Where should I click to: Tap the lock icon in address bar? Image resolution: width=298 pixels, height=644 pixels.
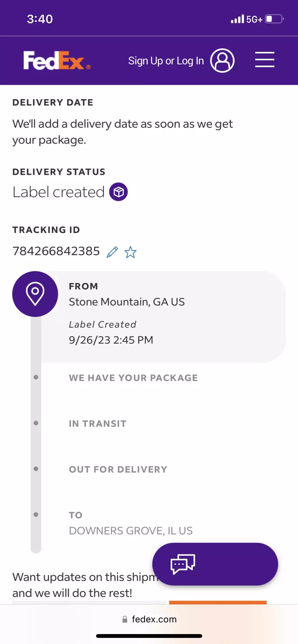coord(125,620)
